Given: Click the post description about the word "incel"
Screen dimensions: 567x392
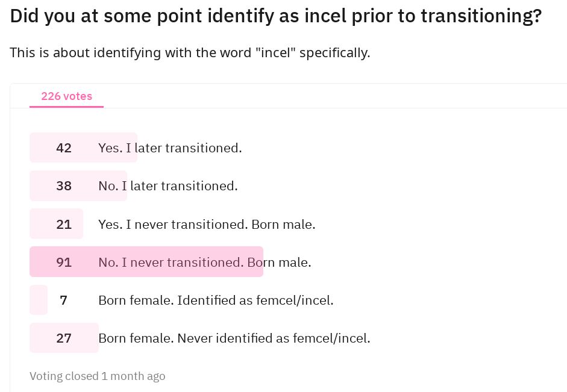Looking at the screenshot, I should point(190,53).
